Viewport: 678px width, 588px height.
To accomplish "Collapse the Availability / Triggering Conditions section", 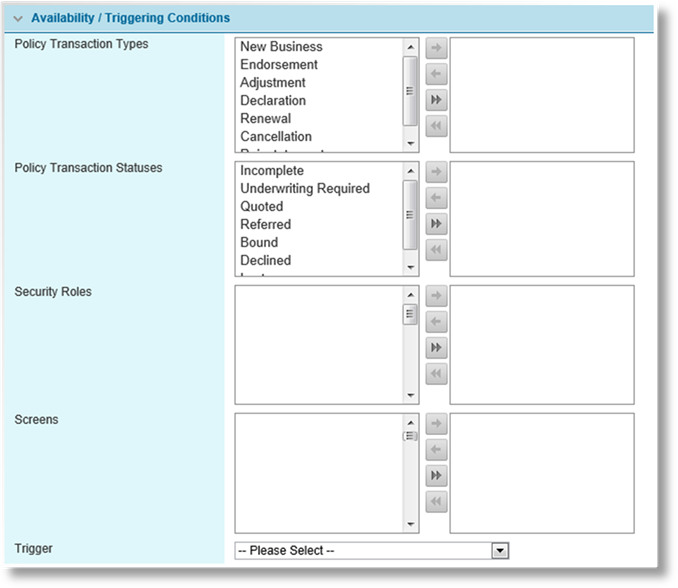I will [x=18, y=19].
